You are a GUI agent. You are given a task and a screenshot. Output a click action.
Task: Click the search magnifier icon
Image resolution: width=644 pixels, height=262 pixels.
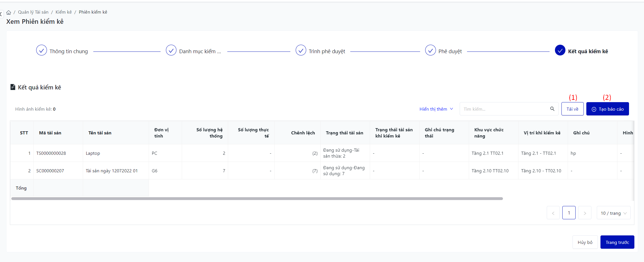552,109
